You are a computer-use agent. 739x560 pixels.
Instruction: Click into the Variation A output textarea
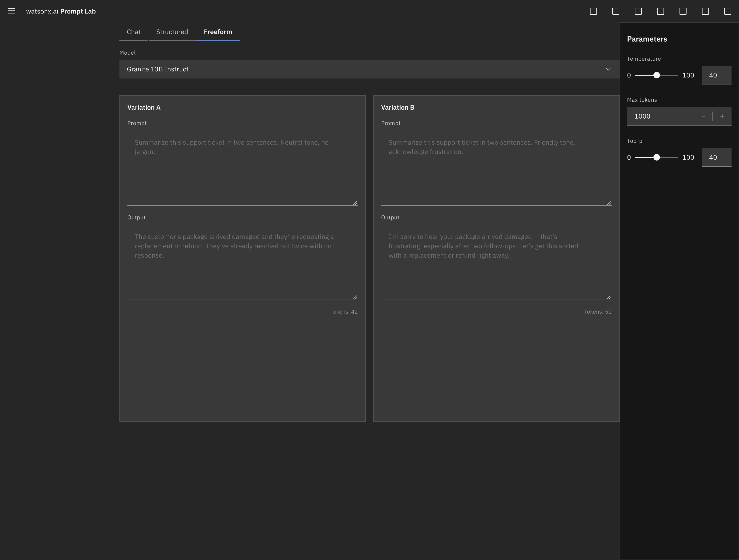(x=242, y=262)
